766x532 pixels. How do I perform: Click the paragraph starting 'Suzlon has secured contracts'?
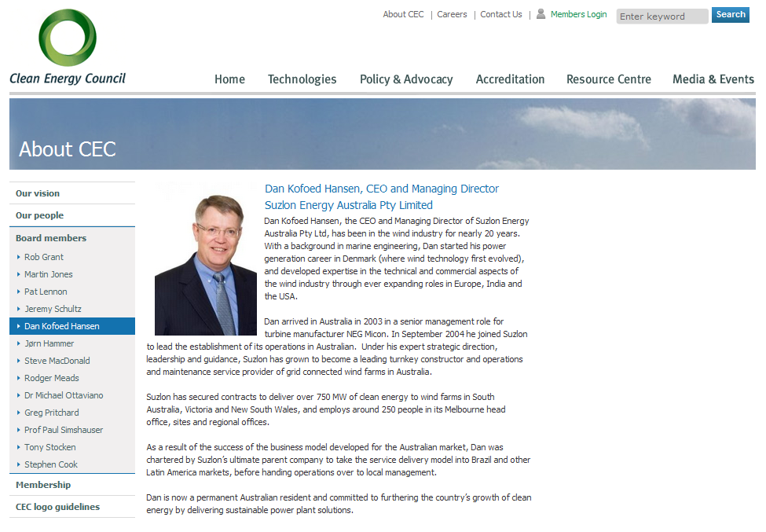click(326, 409)
